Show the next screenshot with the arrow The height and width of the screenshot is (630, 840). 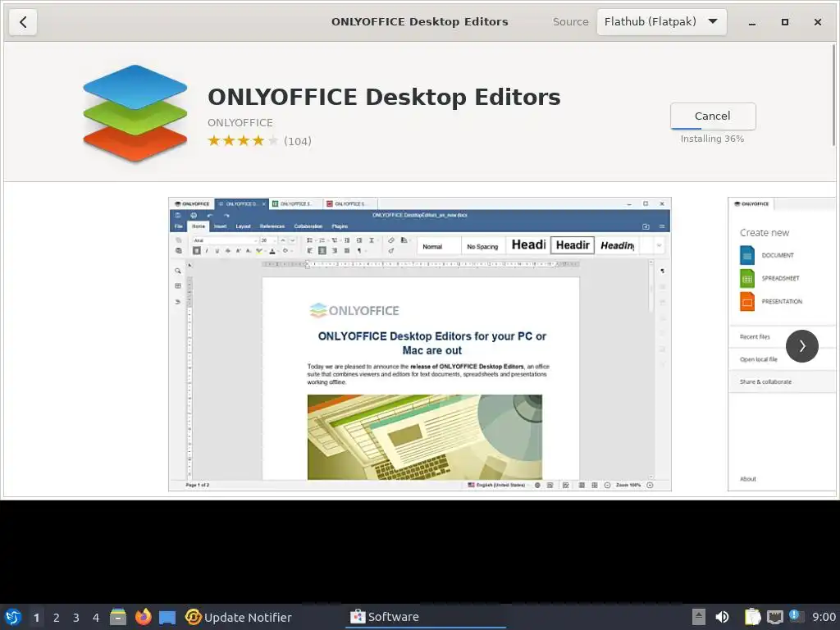tap(802, 346)
